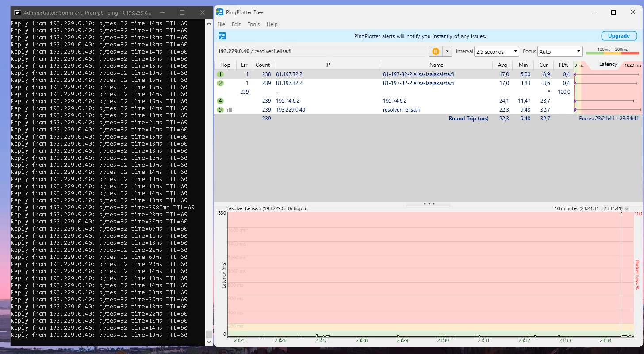The height and width of the screenshot is (354, 644).
Task: Click the 23:34 time label on the graph axis
Action: (x=606, y=341)
